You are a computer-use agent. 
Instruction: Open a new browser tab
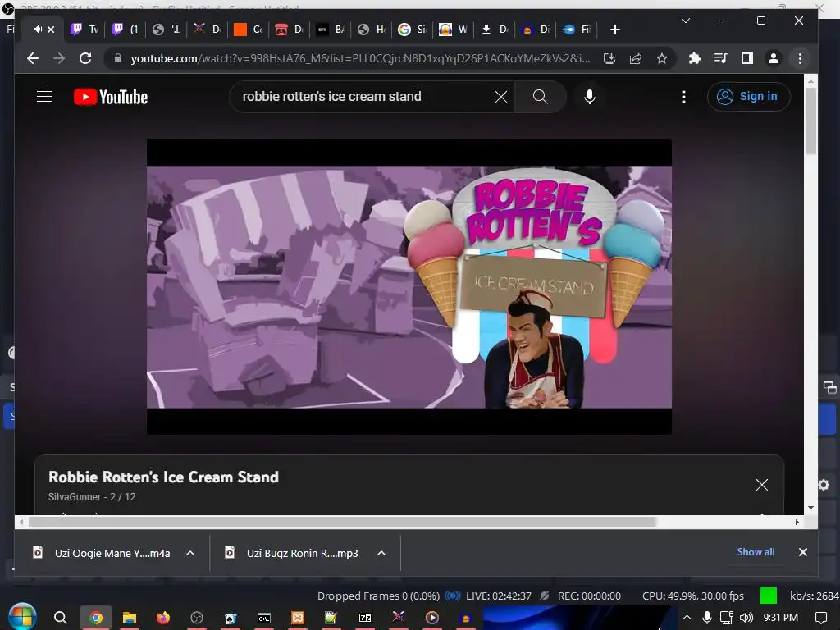615,30
